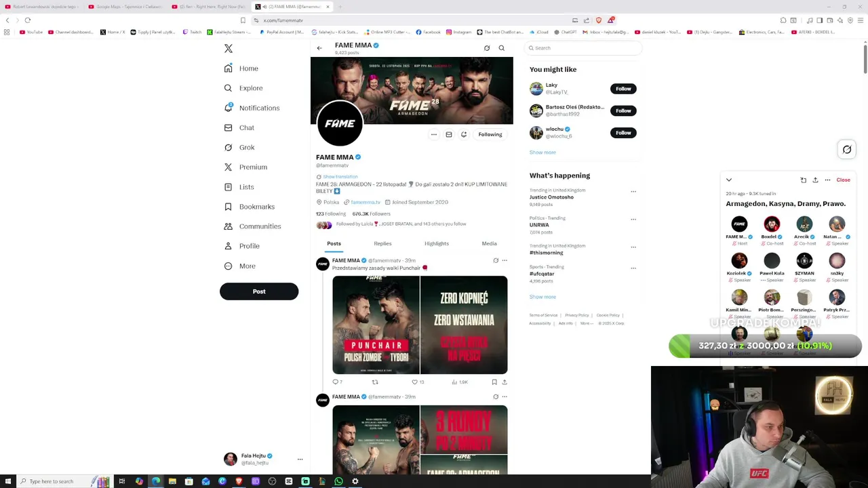
Task: Select the Posts tab
Action: (334, 243)
